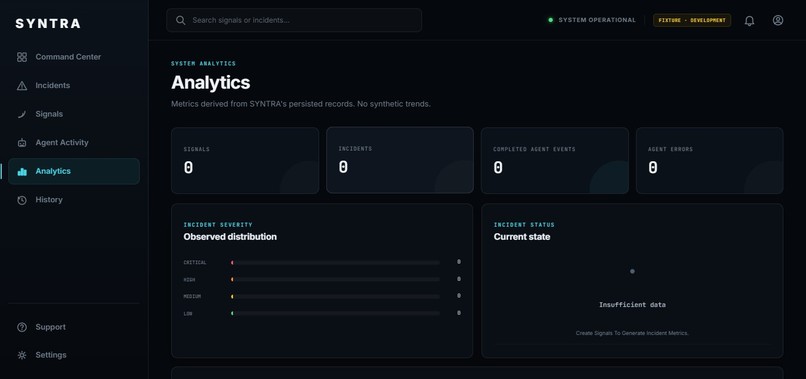This screenshot has height=379, width=806.
Task: Click the SYNTRA logo
Action: coord(48,24)
